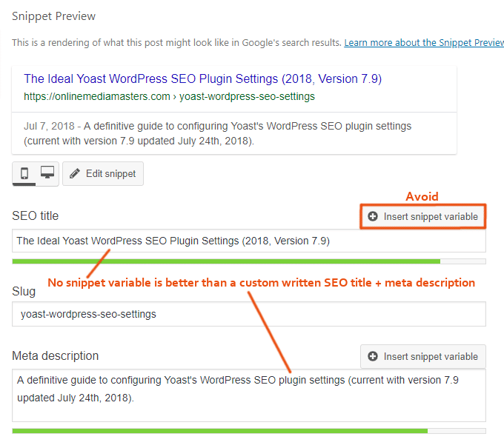The image size is (504, 448).
Task: Click the rendering explanation sentence
Action: (x=176, y=43)
